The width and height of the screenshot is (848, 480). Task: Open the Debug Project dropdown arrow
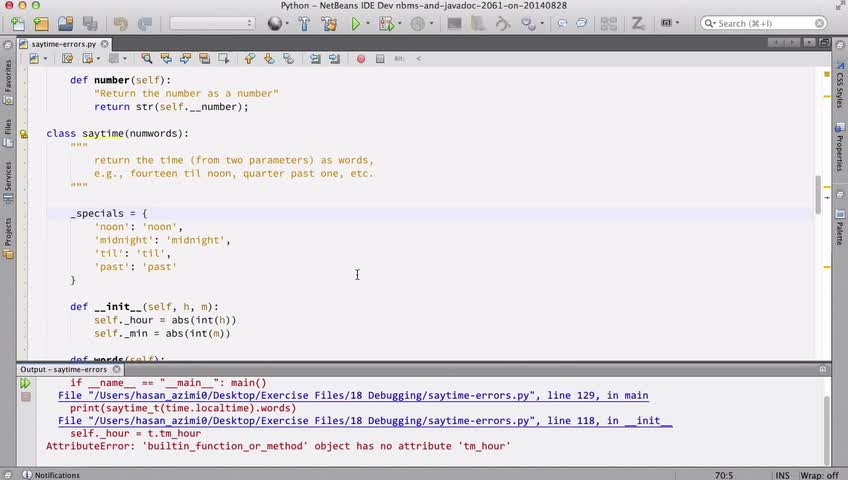pyautogui.click(x=400, y=24)
